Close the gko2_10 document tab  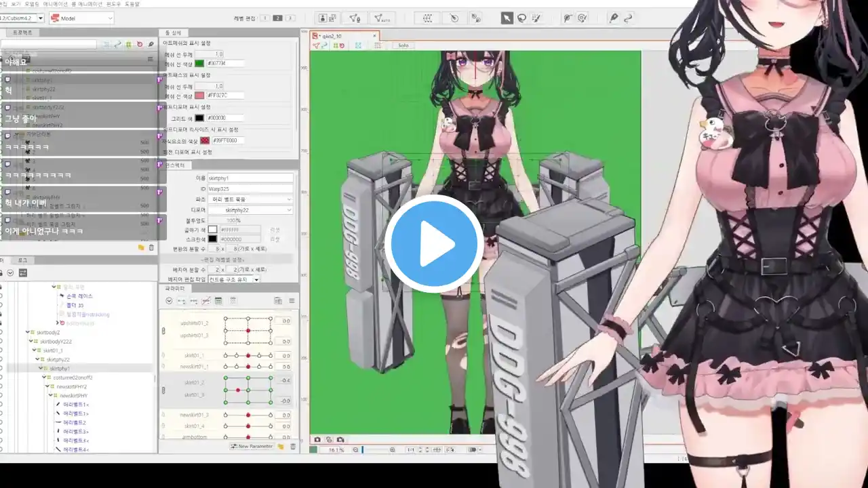(x=374, y=35)
